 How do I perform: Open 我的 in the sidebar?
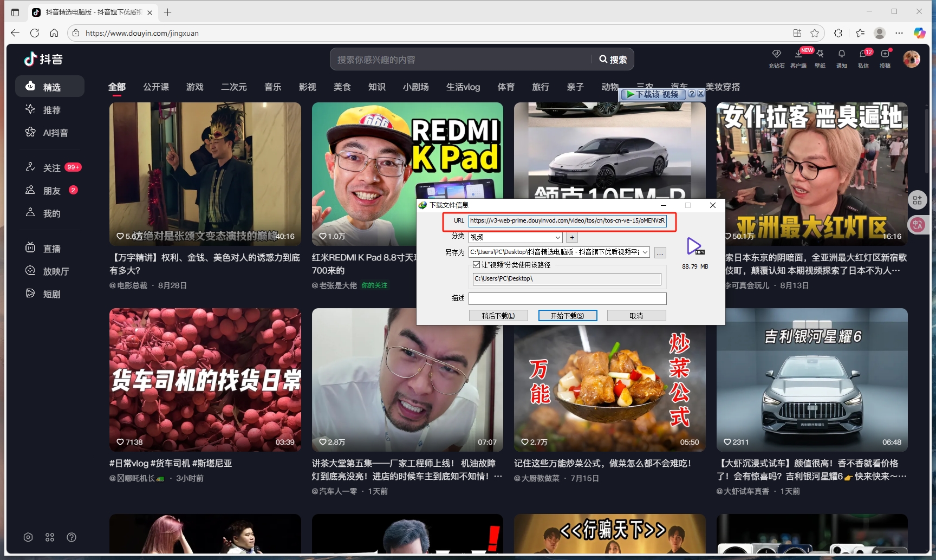(x=50, y=213)
